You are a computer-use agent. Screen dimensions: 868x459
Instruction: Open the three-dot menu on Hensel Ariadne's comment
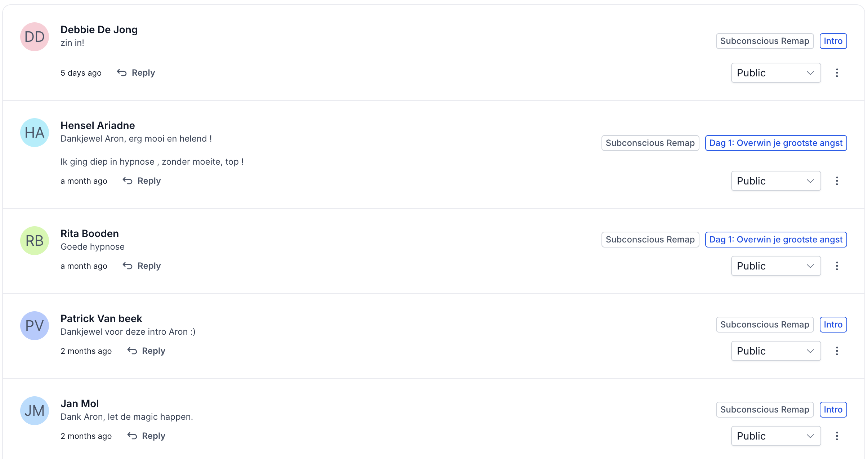point(837,181)
